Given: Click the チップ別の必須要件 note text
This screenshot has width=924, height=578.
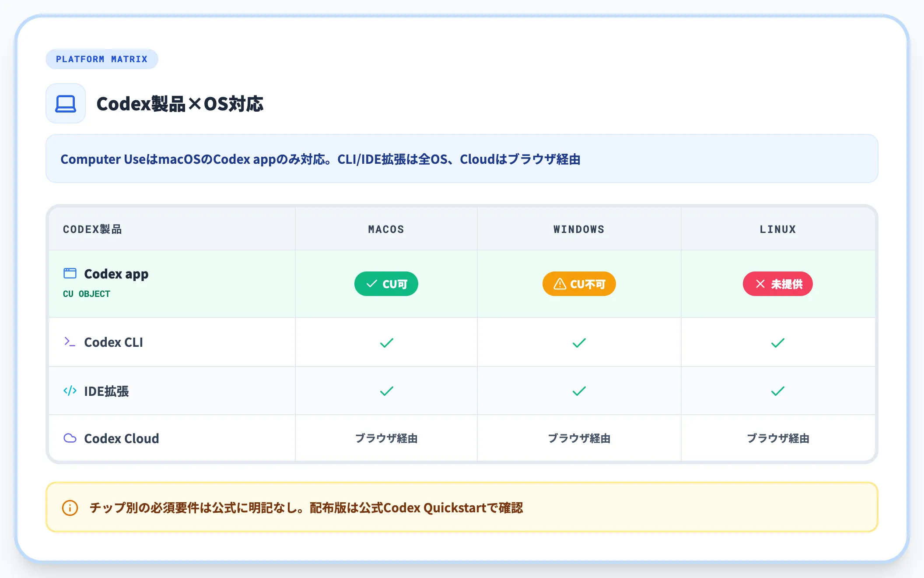Looking at the screenshot, I should coord(306,508).
